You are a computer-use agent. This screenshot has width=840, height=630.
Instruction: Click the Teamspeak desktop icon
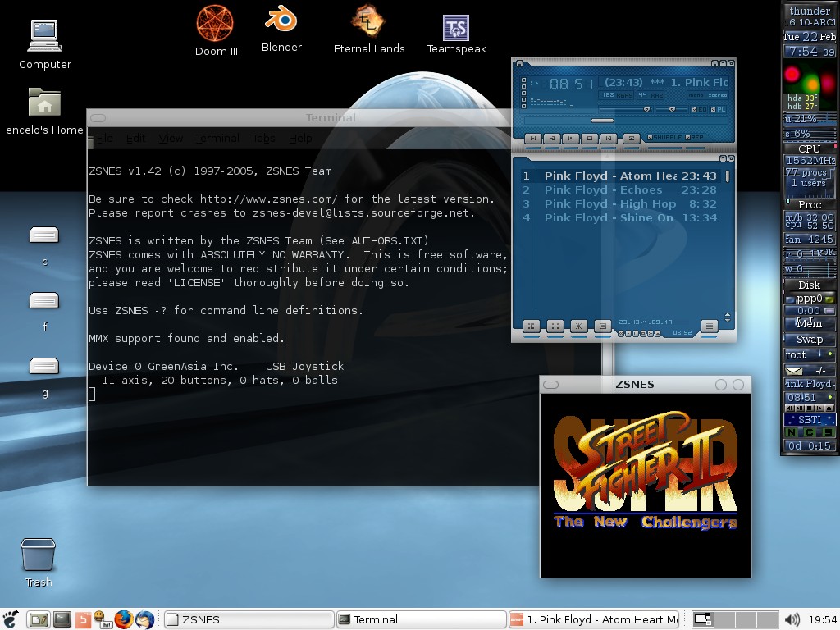(456, 34)
